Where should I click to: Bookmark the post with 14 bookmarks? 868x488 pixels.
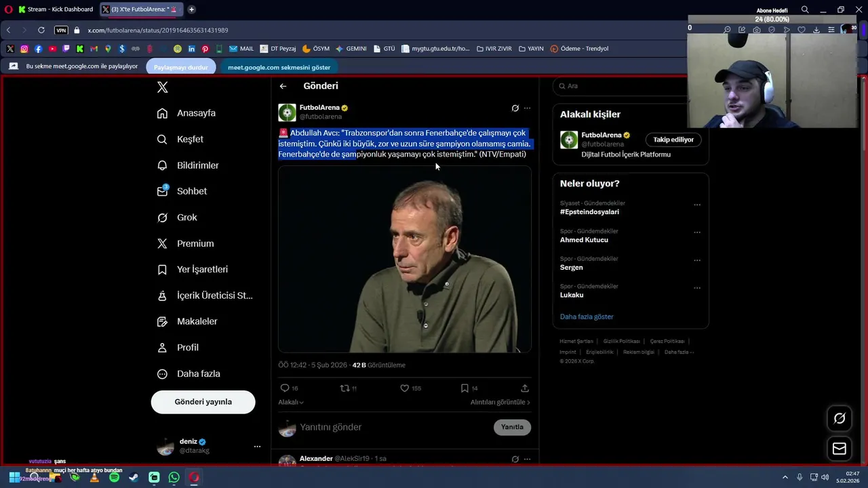(x=465, y=388)
